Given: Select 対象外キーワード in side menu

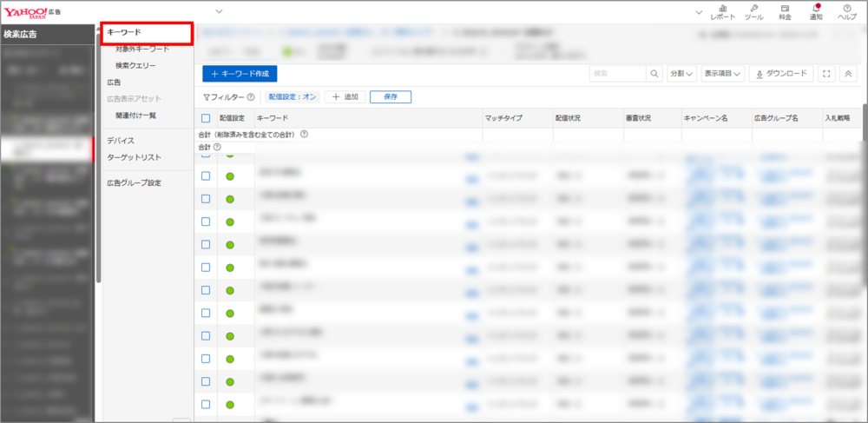Looking at the screenshot, I should click(x=142, y=49).
